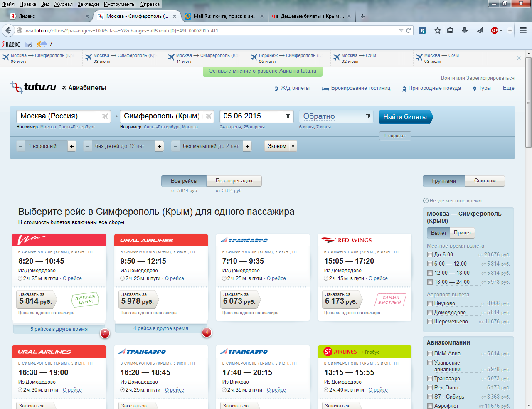Open Firefox hamburger menu icon
This screenshot has width=532, height=409.
point(523,30)
